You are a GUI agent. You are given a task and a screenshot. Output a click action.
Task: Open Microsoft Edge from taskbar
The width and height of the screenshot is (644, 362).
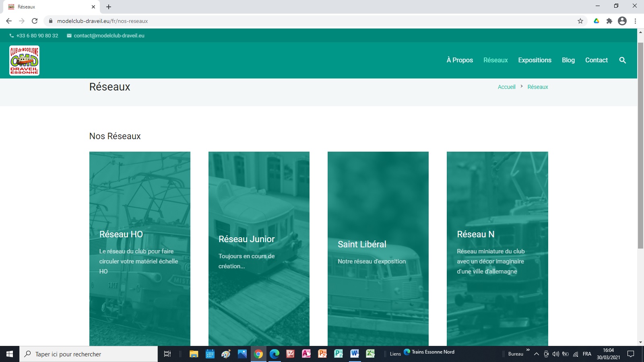pos(275,354)
